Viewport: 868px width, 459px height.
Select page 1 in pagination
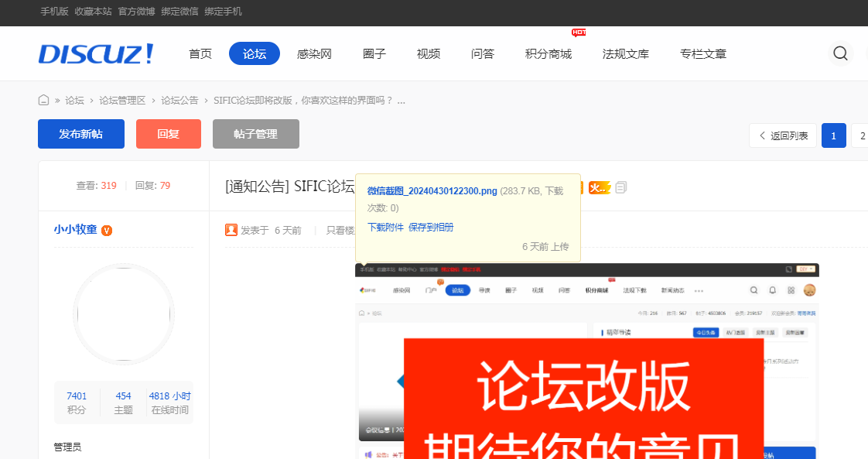[x=833, y=135]
